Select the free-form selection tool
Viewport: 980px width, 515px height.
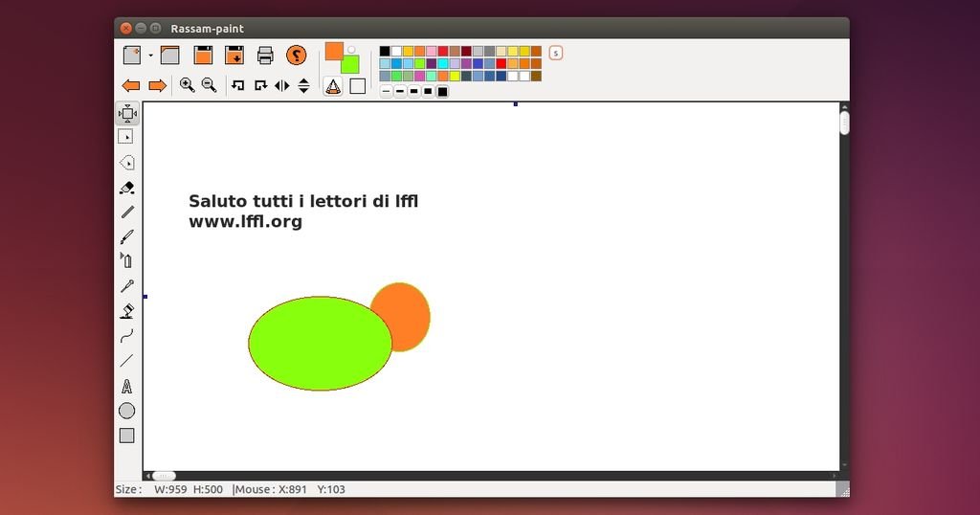coord(127,163)
